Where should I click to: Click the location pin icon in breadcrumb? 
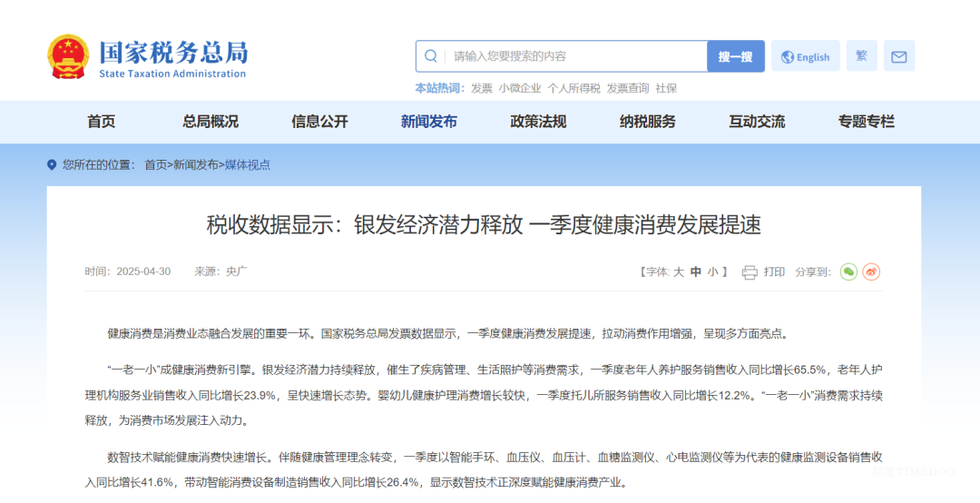pos(52,165)
